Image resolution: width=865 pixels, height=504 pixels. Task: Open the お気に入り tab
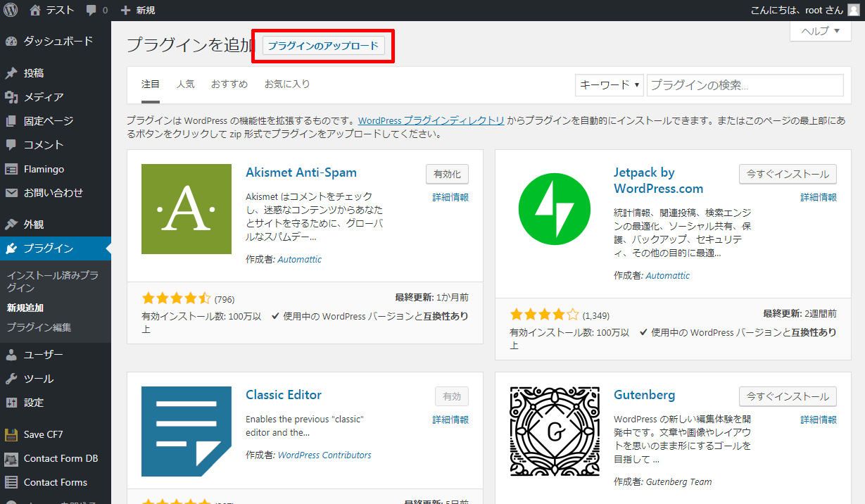pyautogui.click(x=287, y=84)
